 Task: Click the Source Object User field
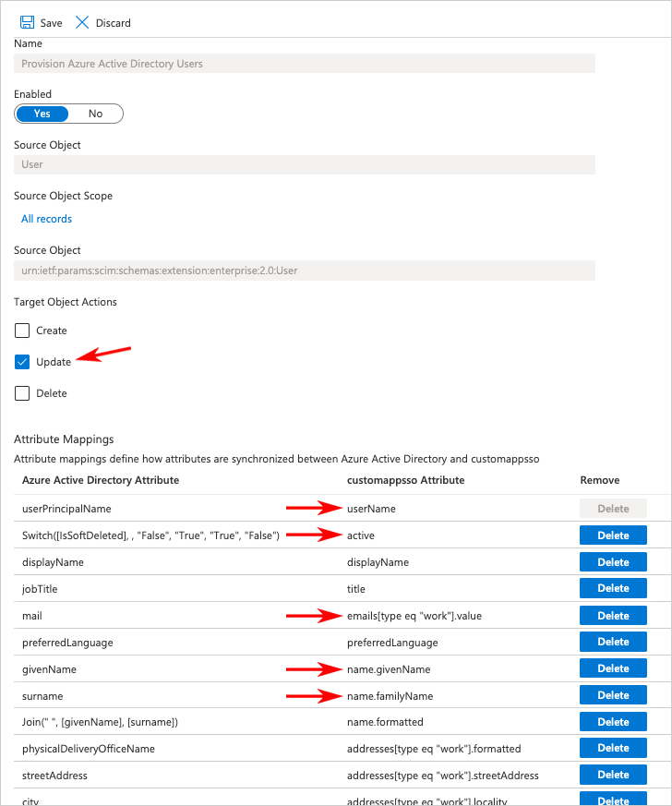point(305,164)
